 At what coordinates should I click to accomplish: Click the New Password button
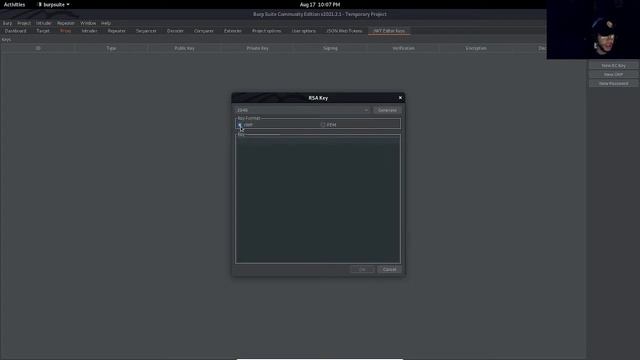click(613, 84)
